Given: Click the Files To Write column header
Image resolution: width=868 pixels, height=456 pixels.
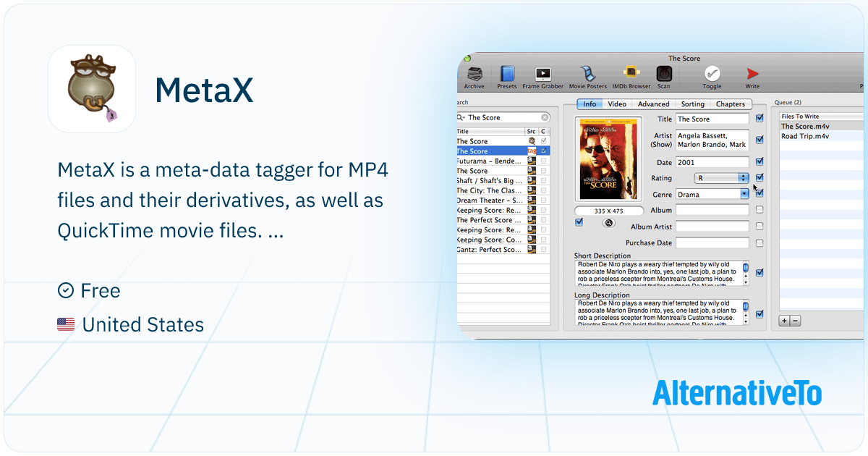Looking at the screenshot, I should point(821,116).
